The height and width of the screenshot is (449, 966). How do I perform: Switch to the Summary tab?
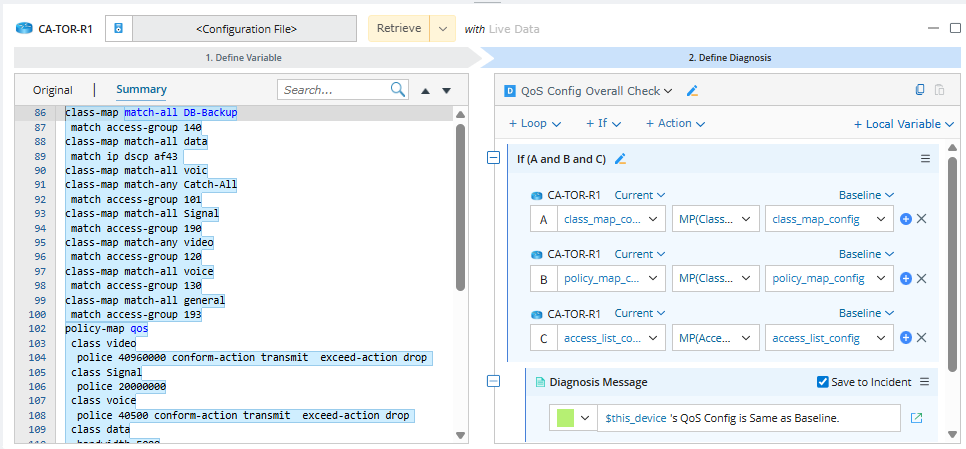click(141, 89)
